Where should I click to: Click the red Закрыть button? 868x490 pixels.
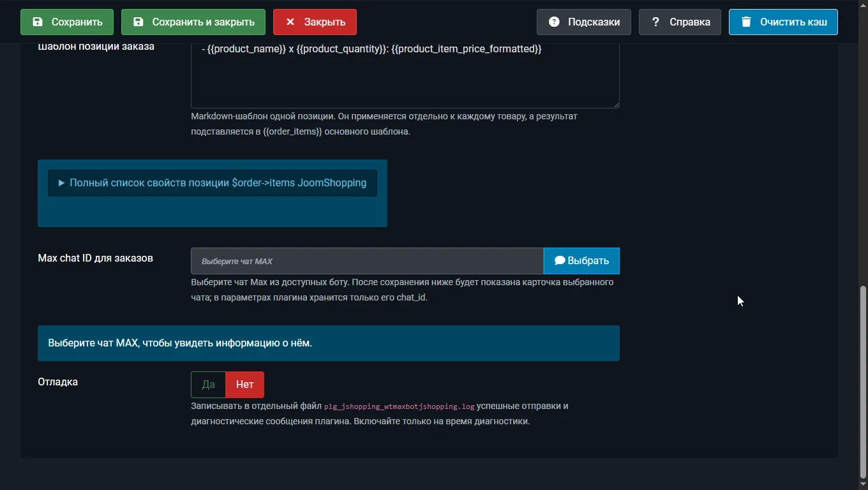(x=315, y=22)
